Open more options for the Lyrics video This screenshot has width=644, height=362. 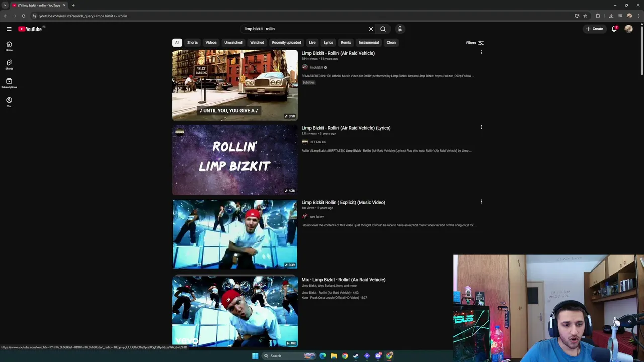coord(481,127)
